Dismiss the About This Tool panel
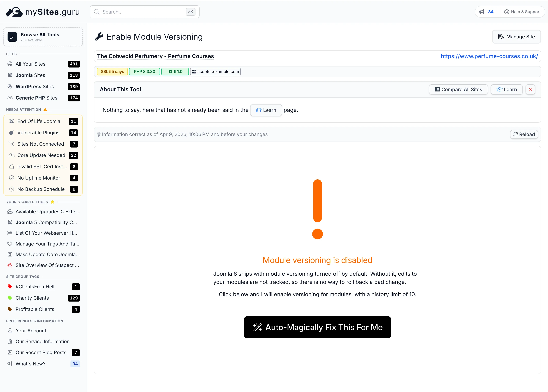The height and width of the screenshot is (392, 548). [530, 89]
